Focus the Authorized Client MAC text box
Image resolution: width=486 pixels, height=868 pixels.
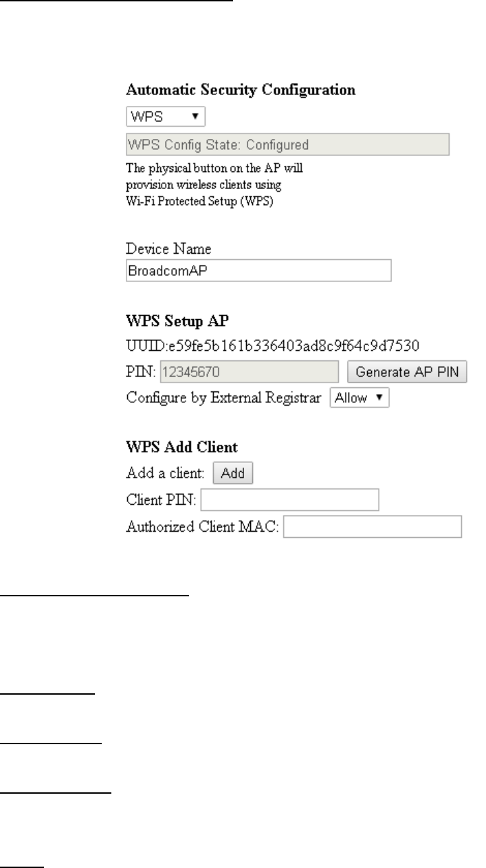pyautogui.click(x=373, y=528)
